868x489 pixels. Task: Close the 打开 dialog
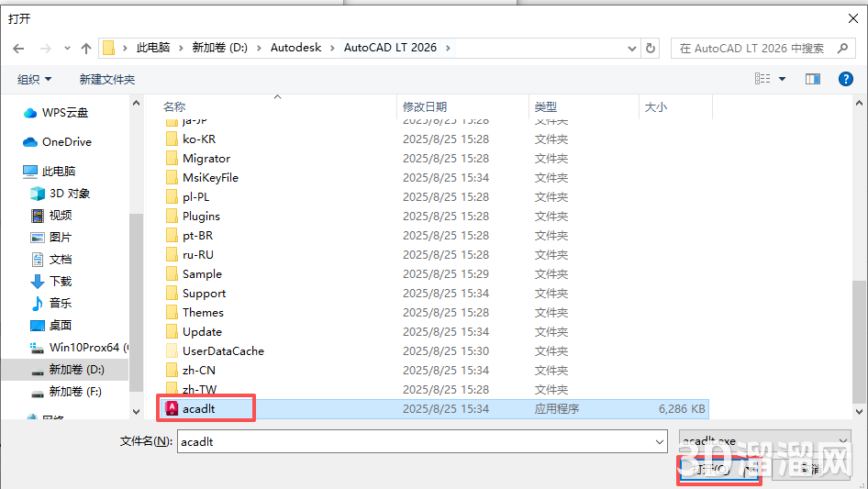pos(853,18)
